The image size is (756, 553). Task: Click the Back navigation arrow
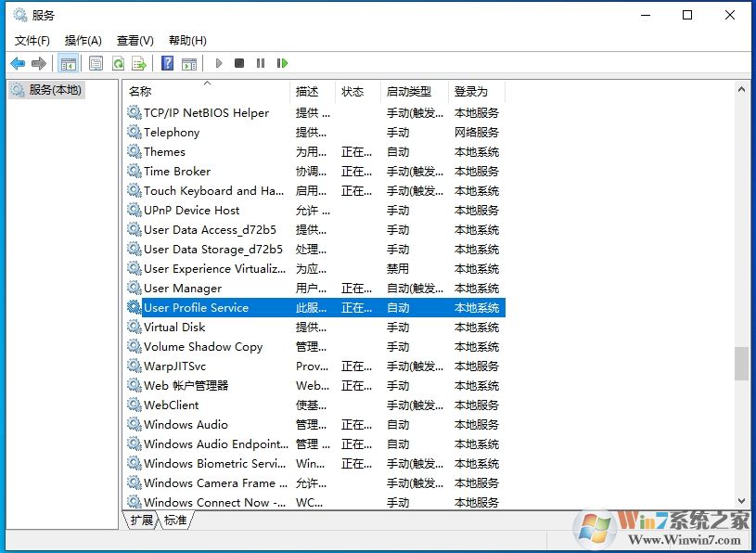pyautogui.click(x=17, y=63)
